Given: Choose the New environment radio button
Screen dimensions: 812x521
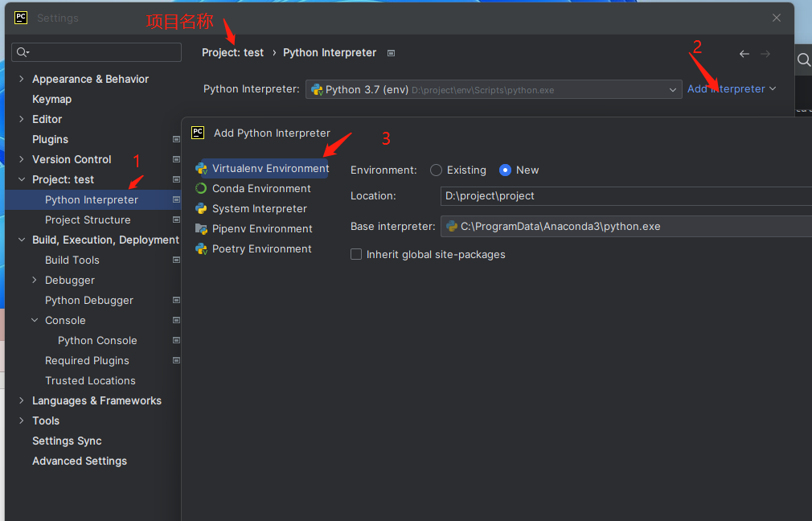Looking at the screenshot, I should pos(506,170).
